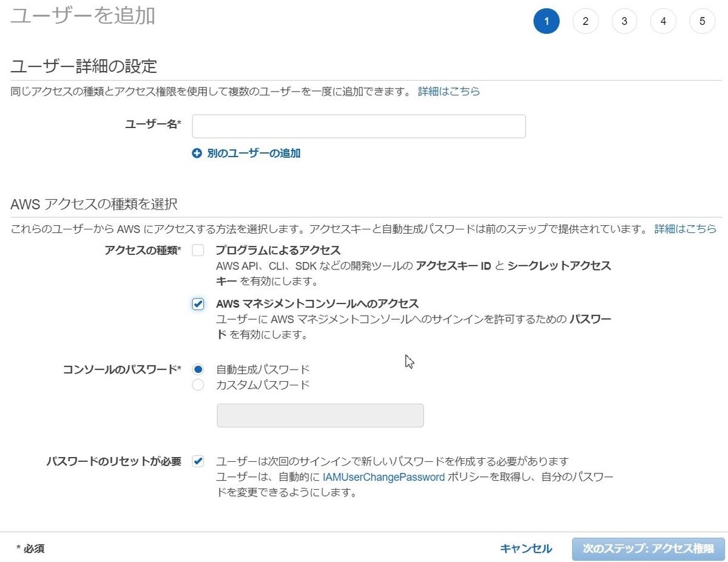Click the step 1 circle indicator
728x562 pixels.
tap(546, 21)
